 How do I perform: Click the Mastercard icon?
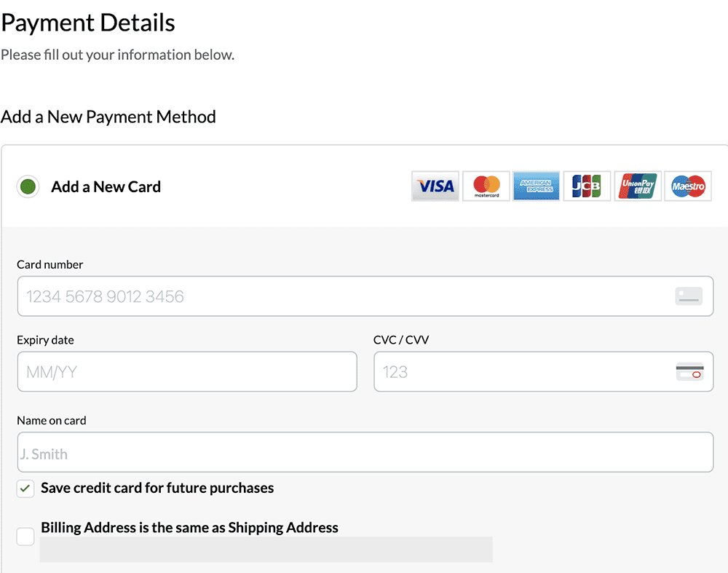[x=486, y=186]
